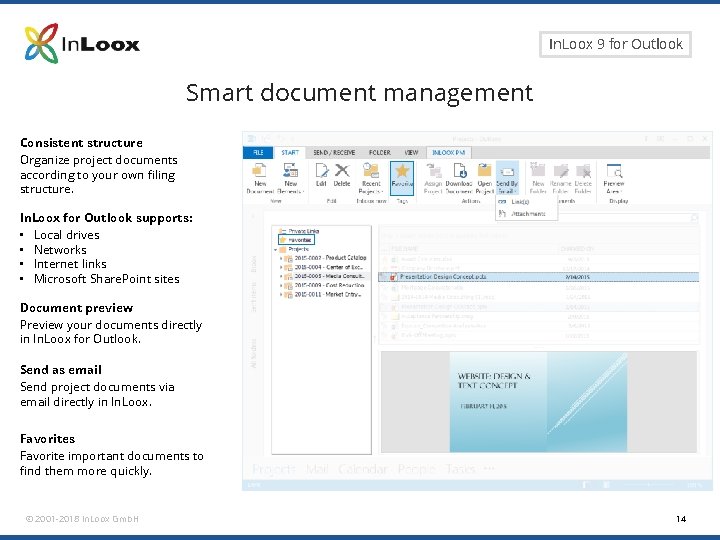Select the 2015-0011 - Market Entry folder

click(x=323, y=294)
